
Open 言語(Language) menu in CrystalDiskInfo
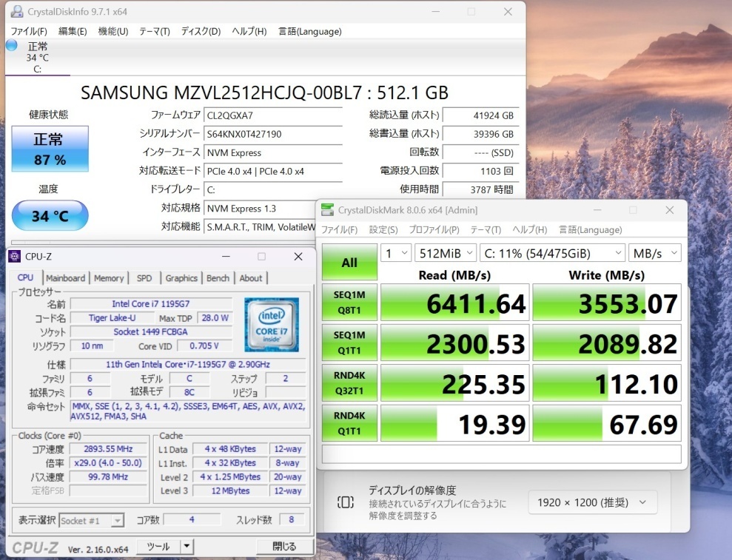point(310,31)
